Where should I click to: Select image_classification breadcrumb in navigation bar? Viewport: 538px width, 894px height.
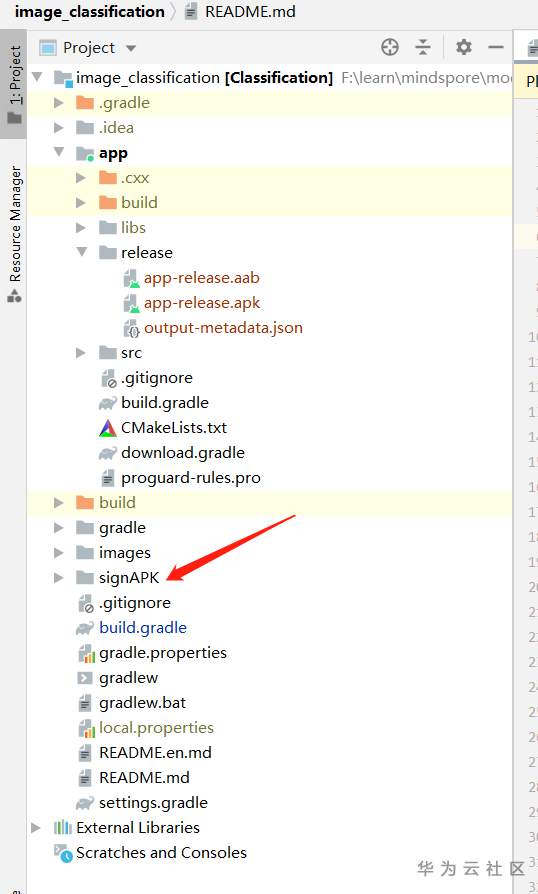point(89,12)
